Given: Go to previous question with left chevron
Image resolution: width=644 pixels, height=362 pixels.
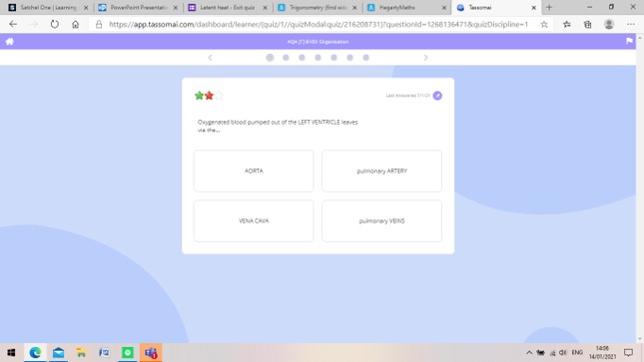Looking at the screenshot, I should (x=210, y=58).
